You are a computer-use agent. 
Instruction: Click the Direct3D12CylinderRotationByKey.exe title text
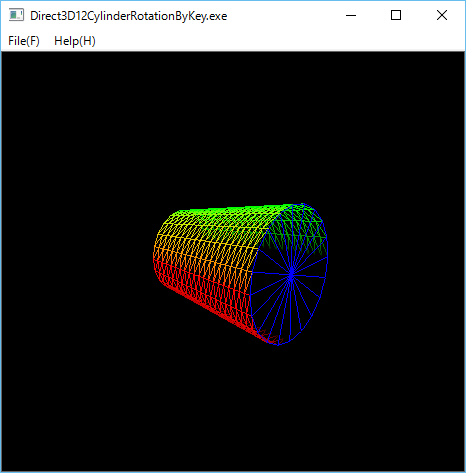129,16
